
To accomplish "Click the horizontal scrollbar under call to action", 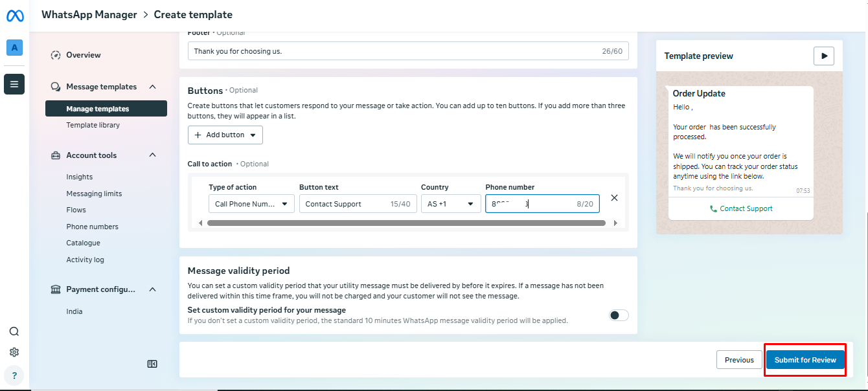I will [x=406, y=223].
